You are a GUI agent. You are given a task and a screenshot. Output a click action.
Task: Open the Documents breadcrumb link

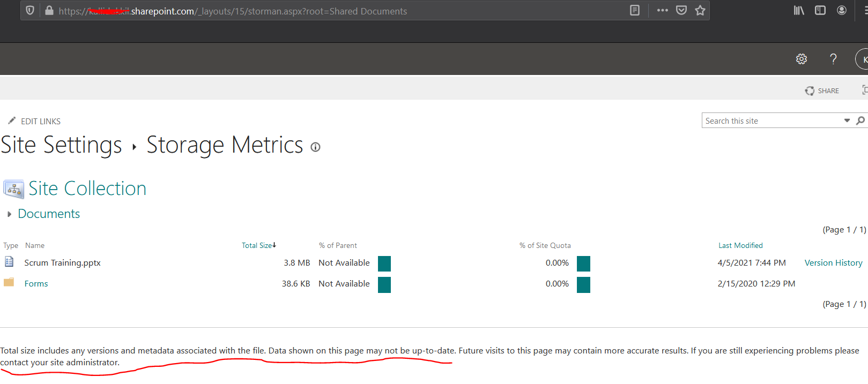(49, 214)
